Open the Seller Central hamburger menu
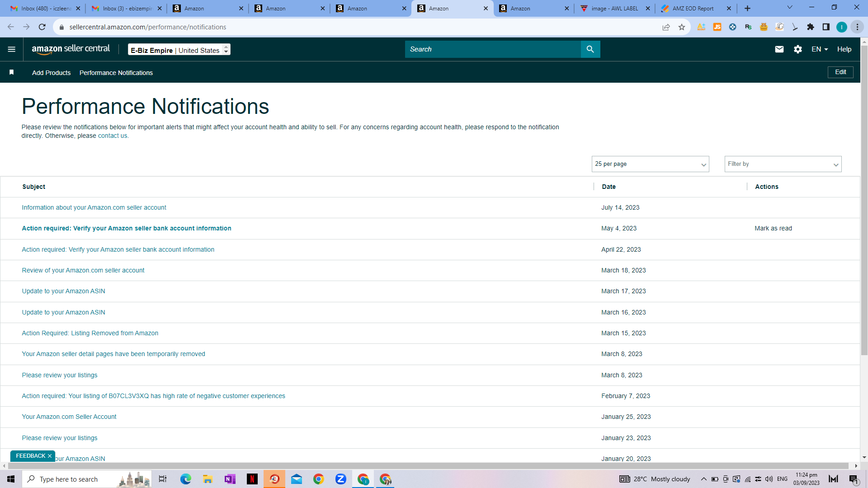The image size is (868, 488). 12,49
